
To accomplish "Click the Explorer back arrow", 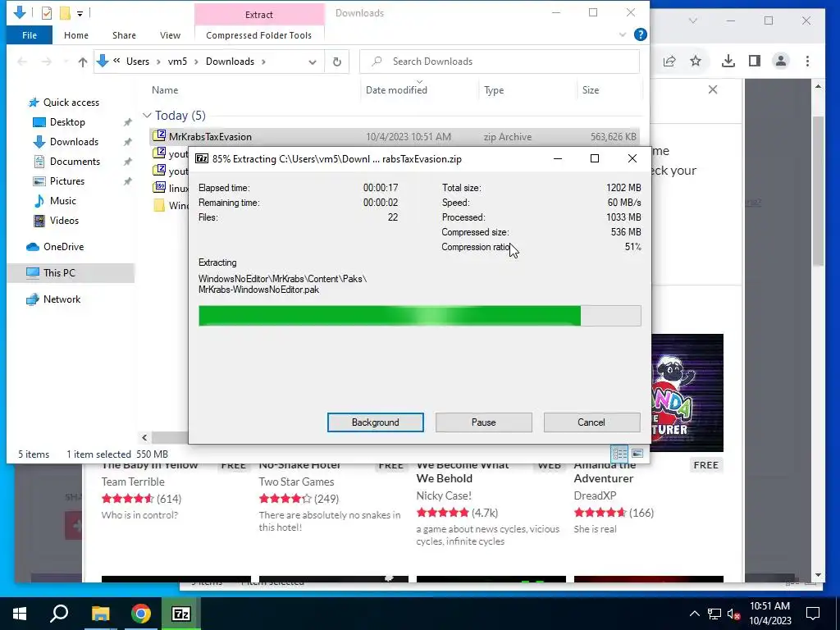I will pyautogui.click(x=22, y=62).
